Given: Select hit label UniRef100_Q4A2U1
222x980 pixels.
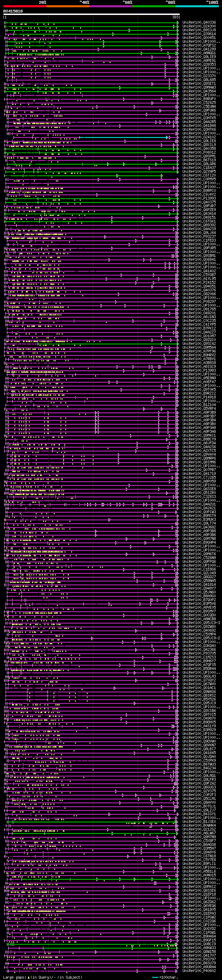Looking at the screenshot, I should 199,504.
